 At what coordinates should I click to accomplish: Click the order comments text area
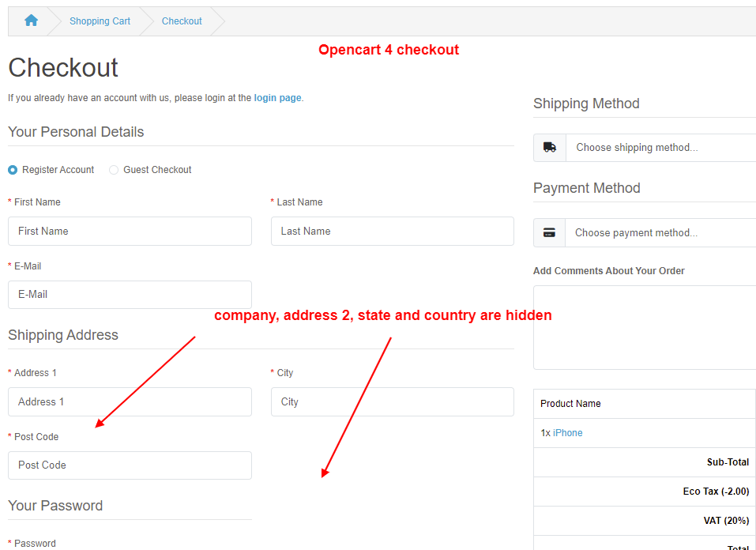[x=645, y=327]
